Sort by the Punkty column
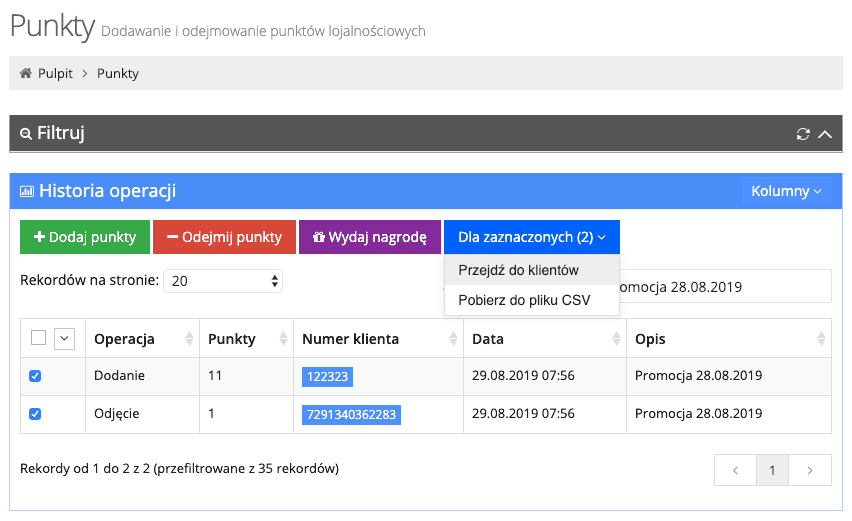This screenshot has height=521, width=852. coord(246,338)
